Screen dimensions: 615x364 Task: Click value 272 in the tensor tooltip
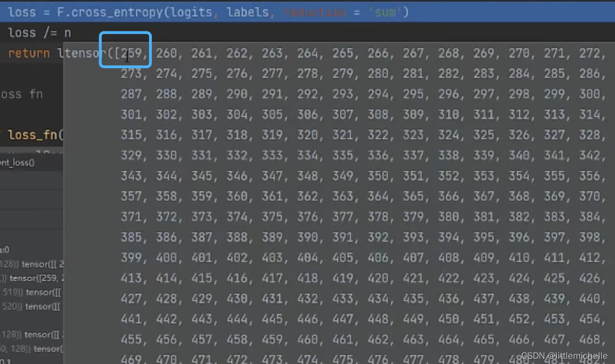(590, 53)
